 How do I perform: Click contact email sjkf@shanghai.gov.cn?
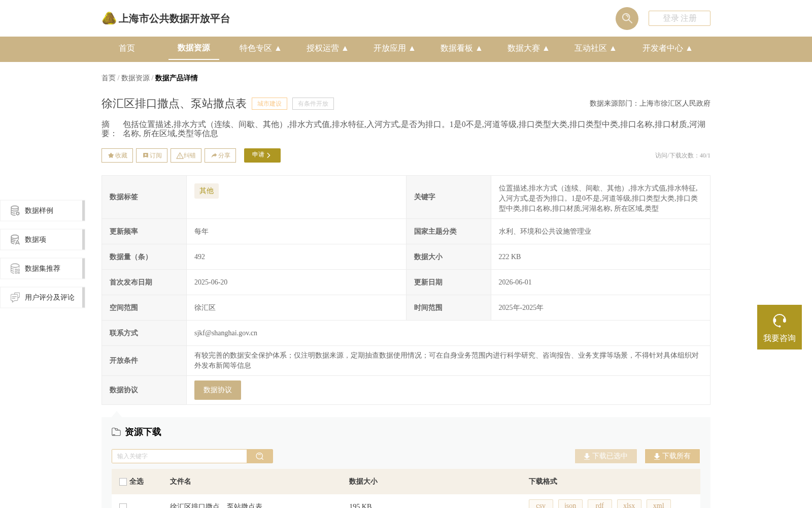tap(226, 333)
